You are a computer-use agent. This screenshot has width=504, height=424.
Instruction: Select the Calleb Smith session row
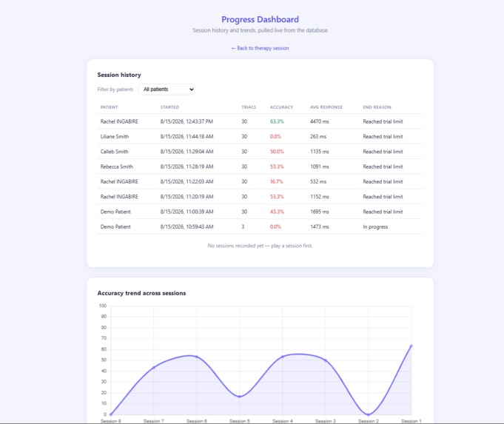(260, 152)
